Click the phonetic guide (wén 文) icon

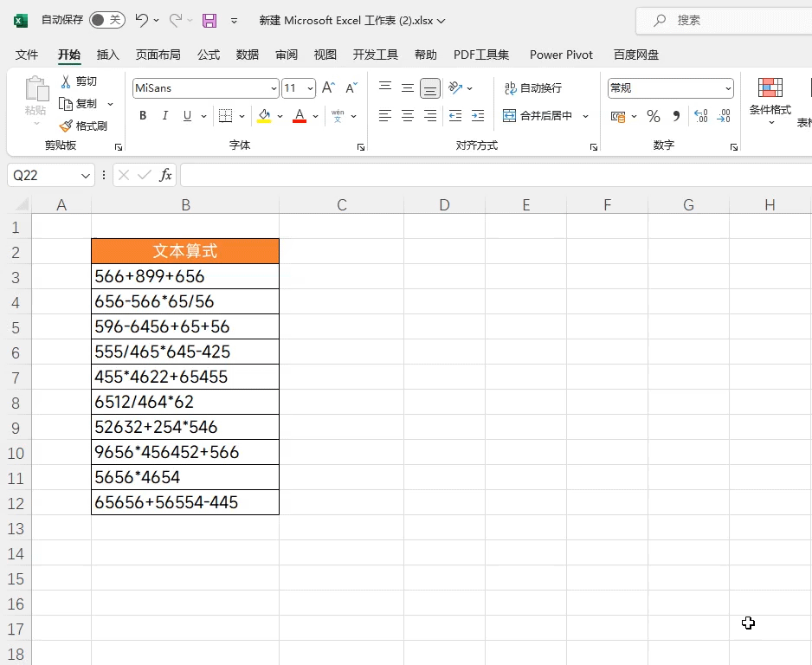[338, 115]
